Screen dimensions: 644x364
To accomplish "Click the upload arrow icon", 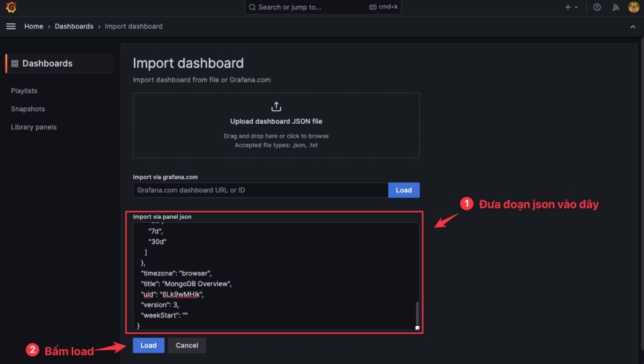I will point(276,107).
